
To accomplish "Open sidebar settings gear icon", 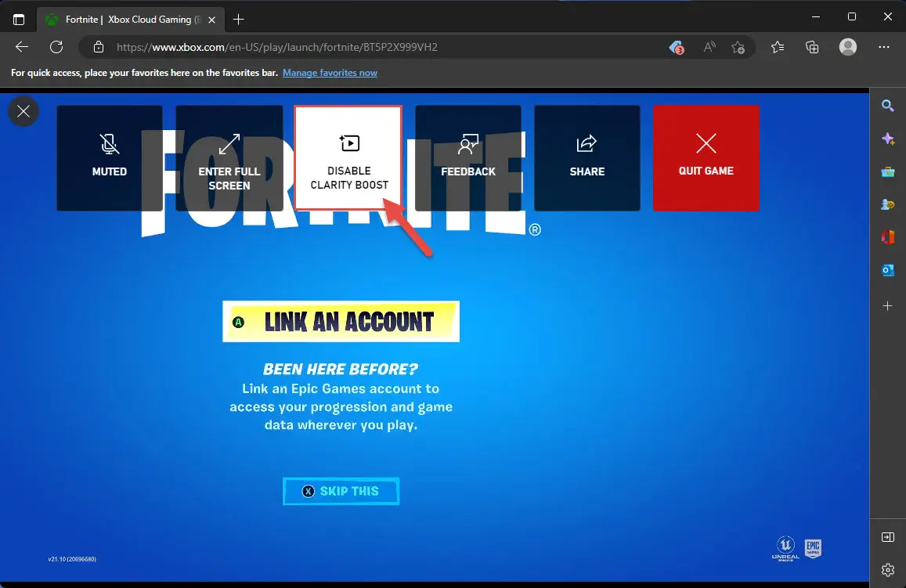I will [x=888, y=570].
